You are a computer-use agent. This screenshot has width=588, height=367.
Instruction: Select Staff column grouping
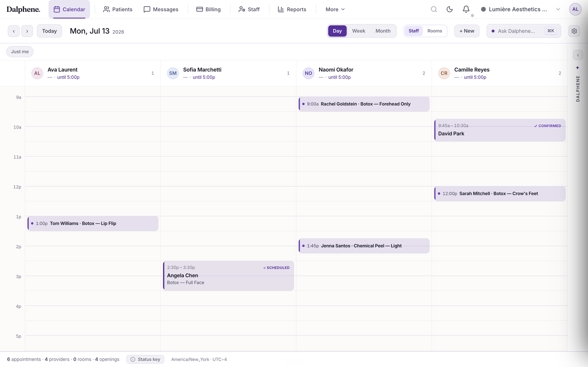[x=414, y=31]
